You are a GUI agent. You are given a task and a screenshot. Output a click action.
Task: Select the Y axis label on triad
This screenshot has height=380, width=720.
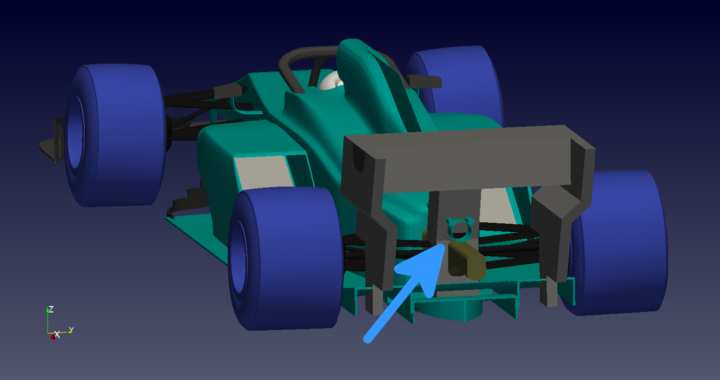click(x=71, y=330)
